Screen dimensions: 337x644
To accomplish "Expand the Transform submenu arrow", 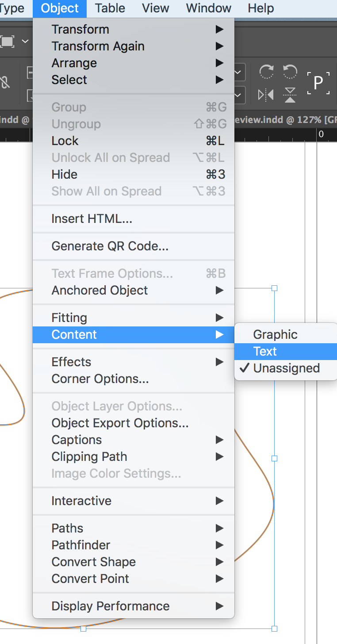I will pos(219,30).
